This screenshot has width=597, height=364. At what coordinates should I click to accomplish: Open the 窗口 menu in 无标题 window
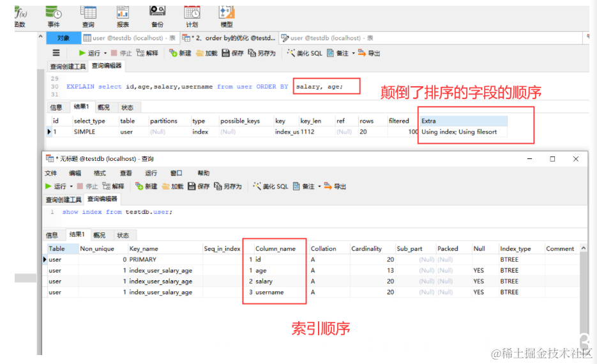coord(176,173)
